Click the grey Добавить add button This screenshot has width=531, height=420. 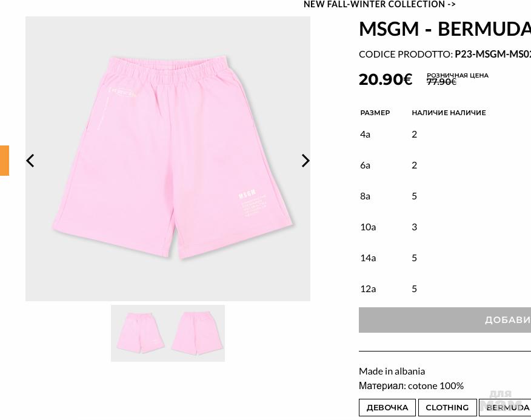point(445,320)
